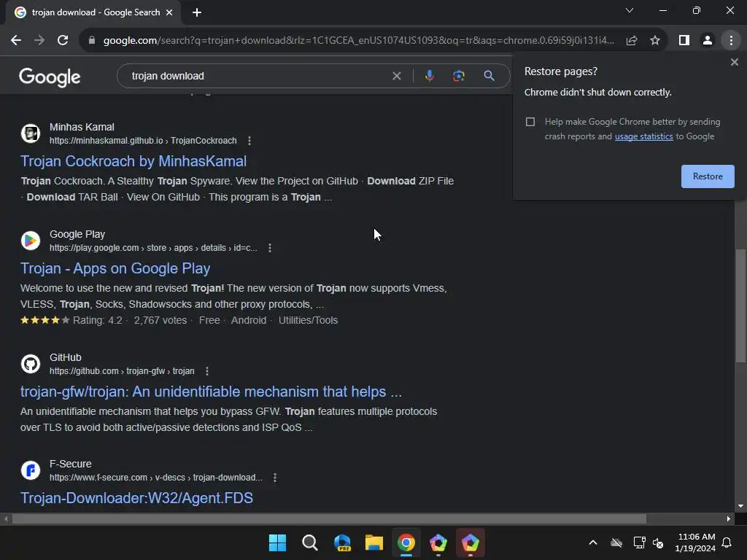Click inside the trojan download search field

click(258, 76)
